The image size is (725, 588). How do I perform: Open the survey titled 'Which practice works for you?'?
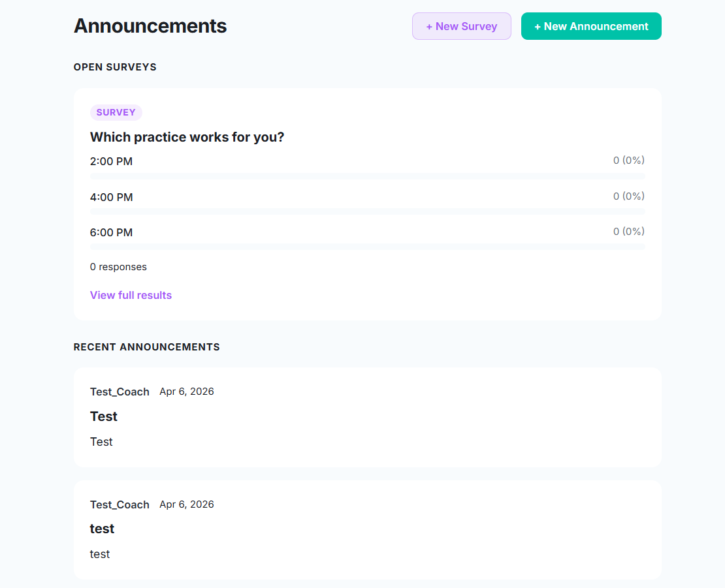click(187, 137)
